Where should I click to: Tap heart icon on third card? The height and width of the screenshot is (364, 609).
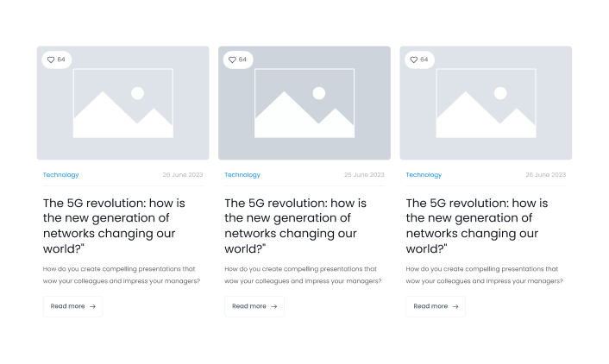pyautogui.click(x=413, y=60)
